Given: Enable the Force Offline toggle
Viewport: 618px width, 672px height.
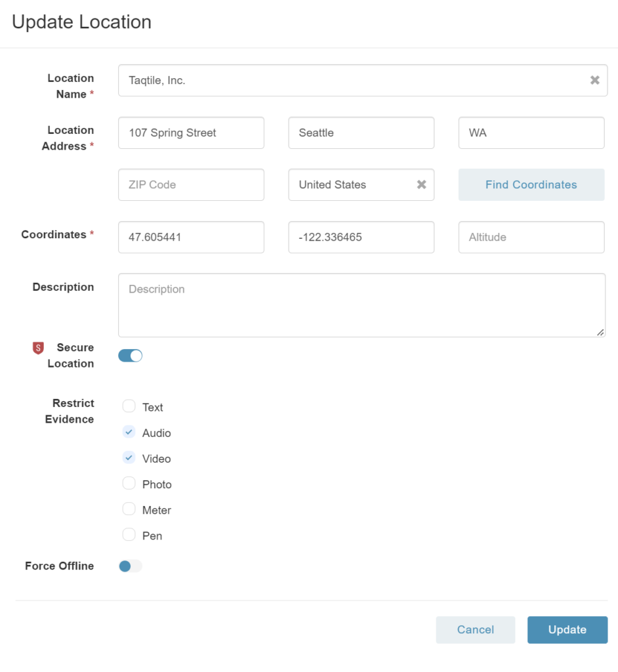Looking at the screenshot, I should [131, 566].
